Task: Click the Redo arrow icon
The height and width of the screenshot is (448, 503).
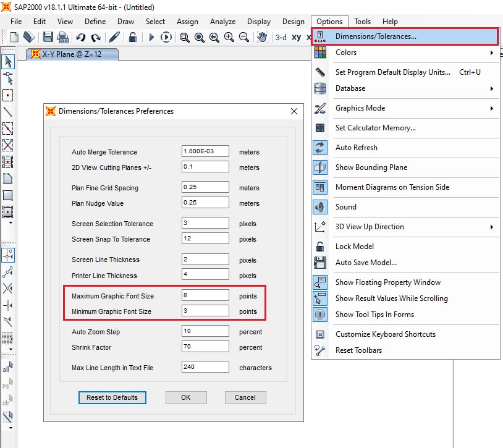Action: (96, 37)
